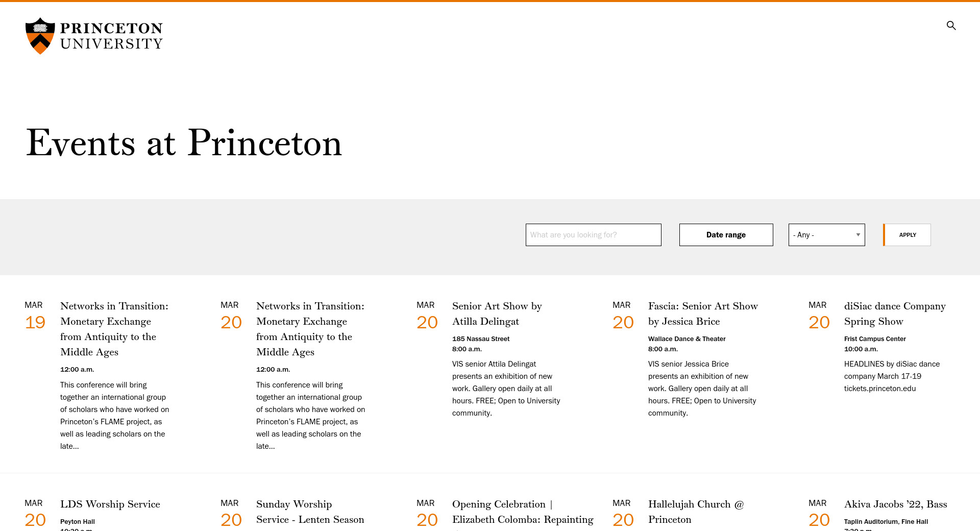
Task: Open the LDS Worship Service event
Action: click(110, 504)
